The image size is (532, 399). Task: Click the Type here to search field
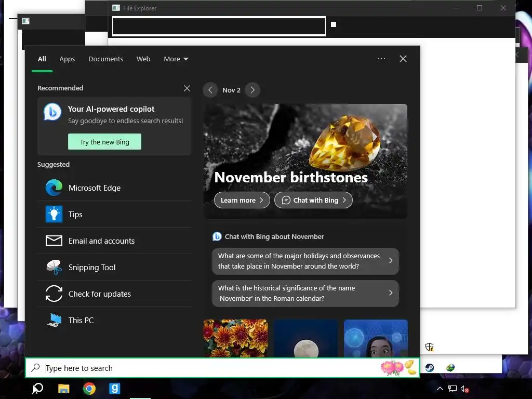222,368
